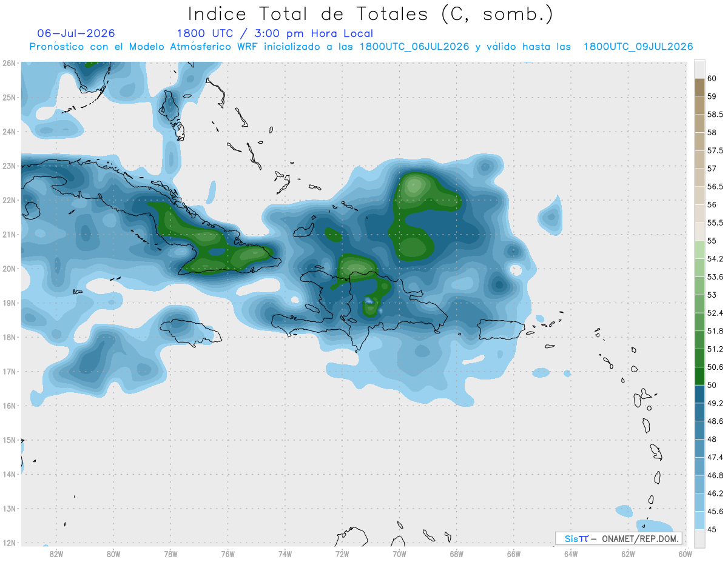Click the light blue legend band between 45 and 45.6
Image resolution: width=728 pixels, height=562 pixels.
(x=699, y=520)
